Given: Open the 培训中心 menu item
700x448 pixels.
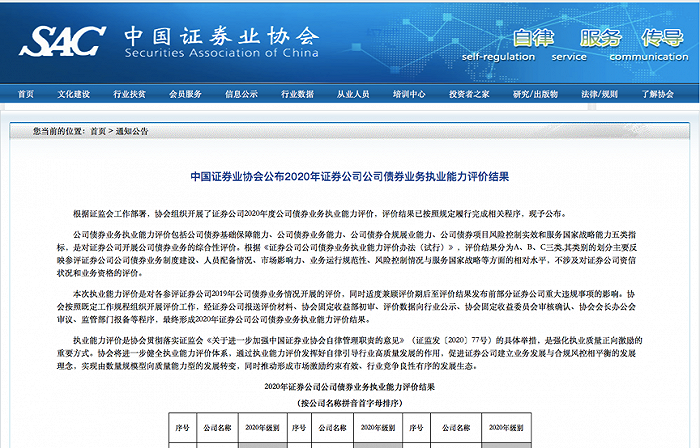Looking at the screenshot, I should 409,94.
